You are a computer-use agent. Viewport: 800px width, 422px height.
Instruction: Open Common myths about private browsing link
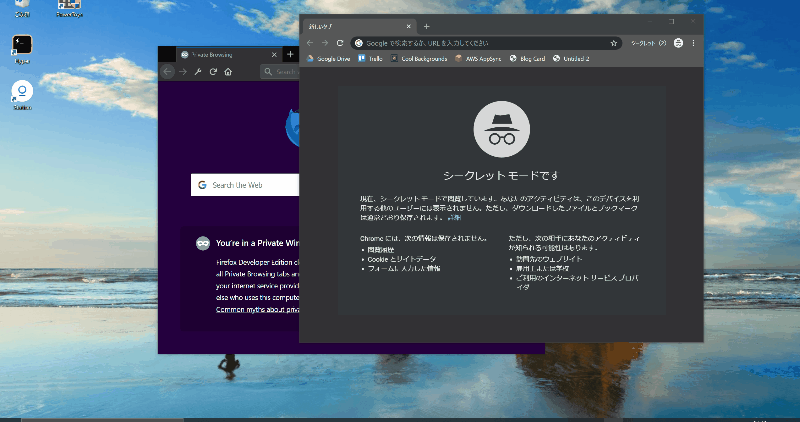257,310
